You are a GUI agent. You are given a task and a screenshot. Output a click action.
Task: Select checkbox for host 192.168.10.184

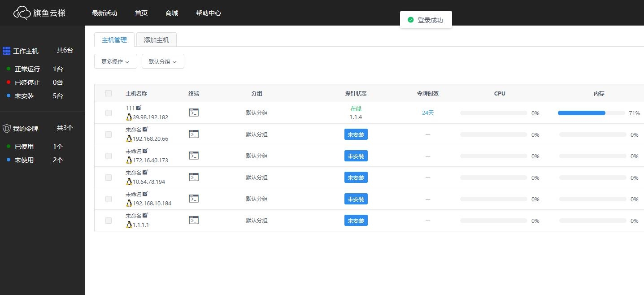point(109,199)
